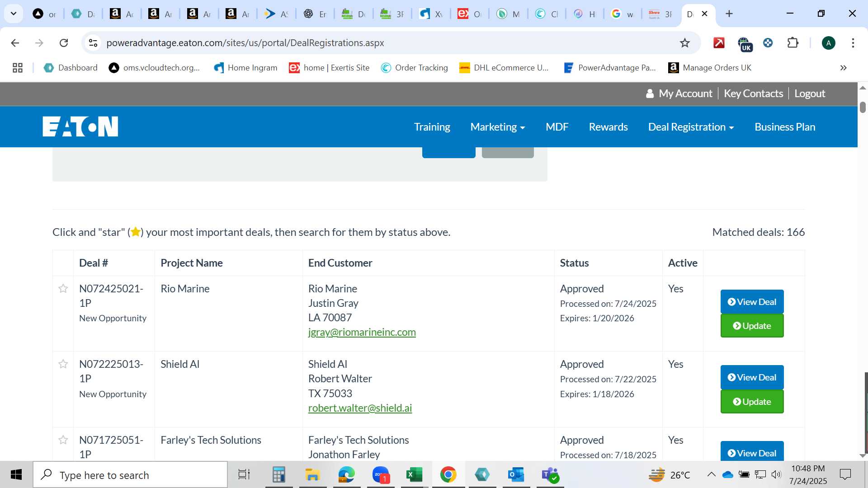Screen dimensions: 868x488
Task: Open Zoom from taskbar
Action: [381, 474]
